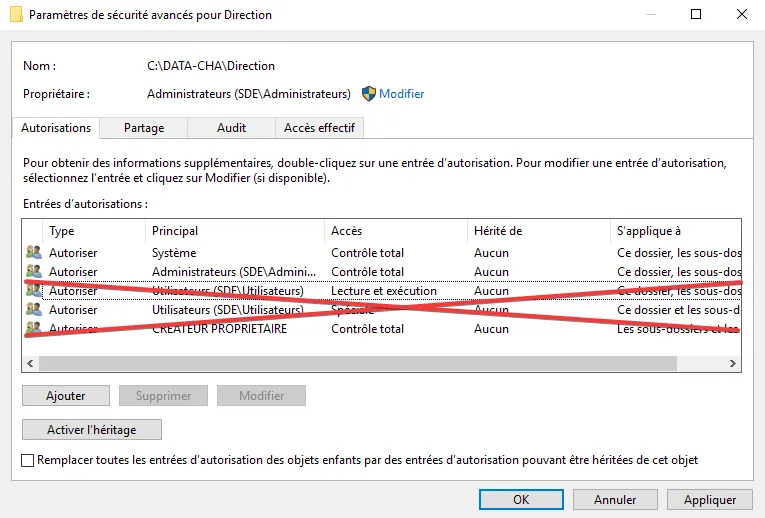The image size is (765, 518).
Task: Confirm with the OK button
Action: click(521, 499)
